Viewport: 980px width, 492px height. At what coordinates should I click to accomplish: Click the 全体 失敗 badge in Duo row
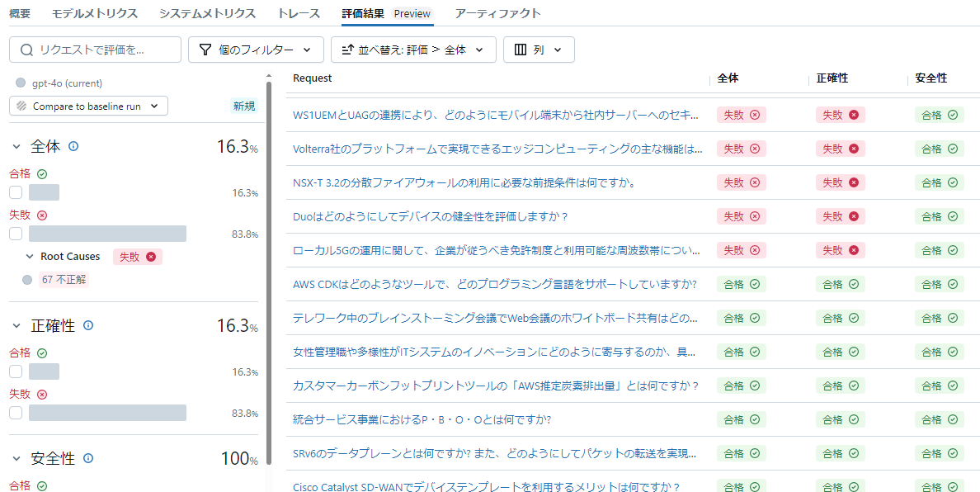click(x=742, y=216)
